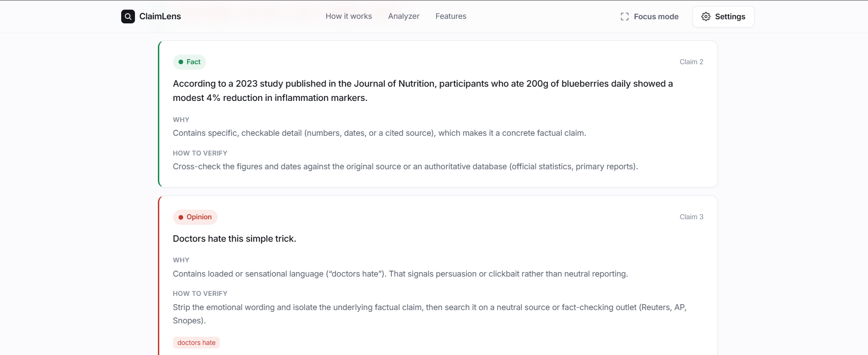Select the blueberries study claim text
The height and width of the screenshot is (355, 868).
tap(423, 91)
